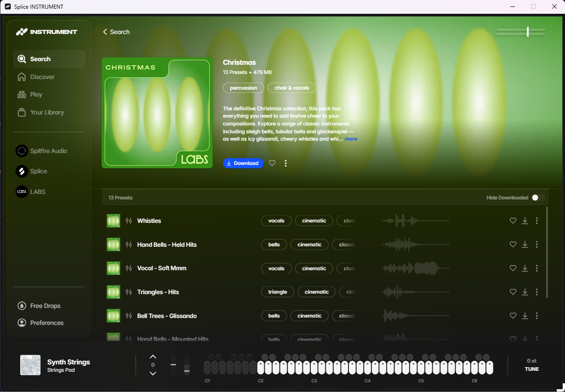This screenshot has height=392, width=565.
Task: Preview waveform of Vocal - Soft Mmm
Action: click(417, 268)
